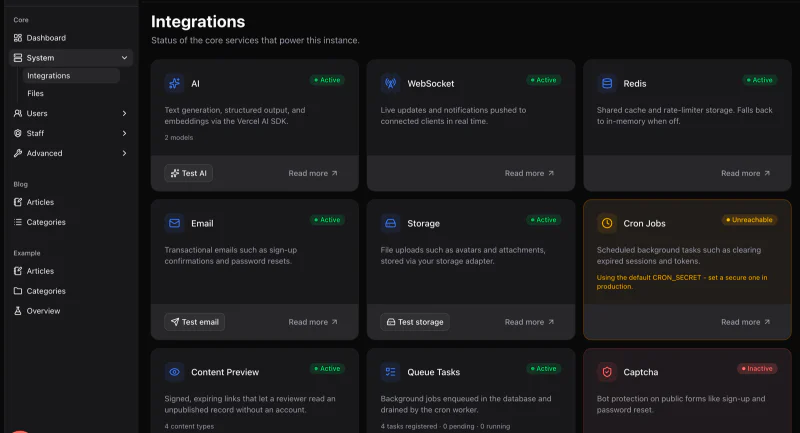Click the Captcha shield icon

click(x=607, y=372)
